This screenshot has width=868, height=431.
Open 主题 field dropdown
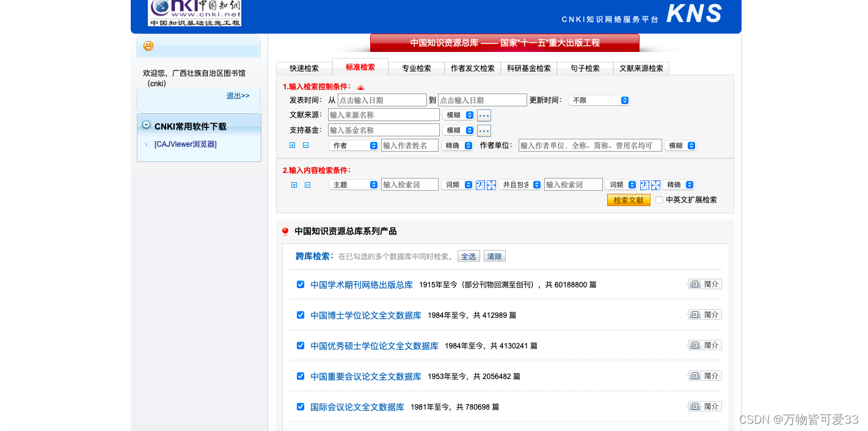coord(354,185)
